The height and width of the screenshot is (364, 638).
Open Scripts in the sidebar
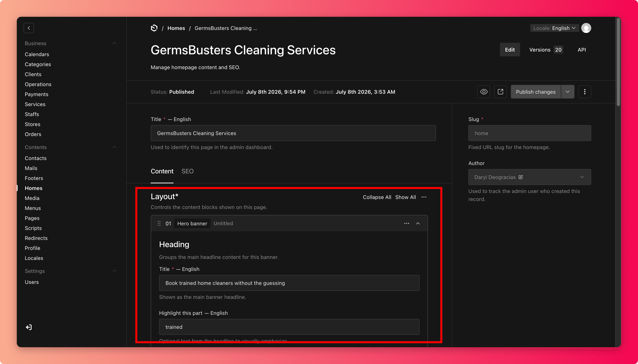click(x=33, y=228)
